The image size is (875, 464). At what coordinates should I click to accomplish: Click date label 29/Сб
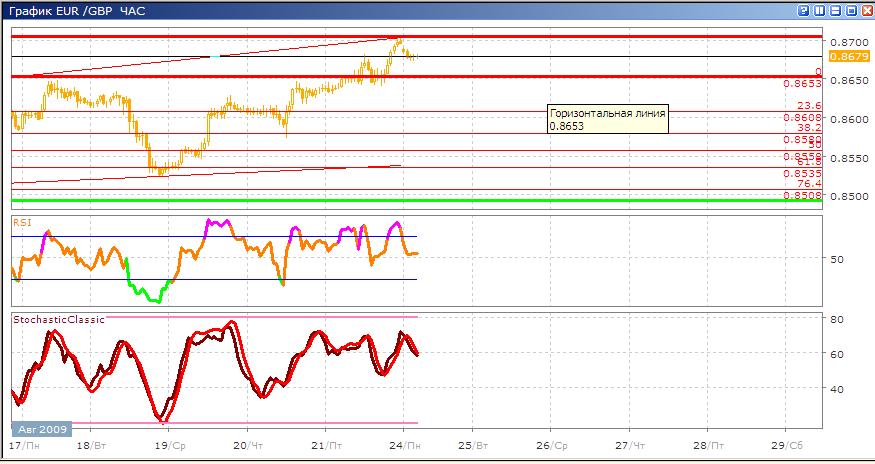tap(787, 446)
